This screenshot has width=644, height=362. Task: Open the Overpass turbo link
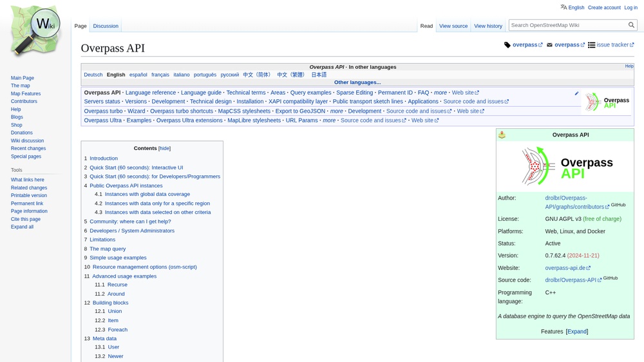(104, 111)
